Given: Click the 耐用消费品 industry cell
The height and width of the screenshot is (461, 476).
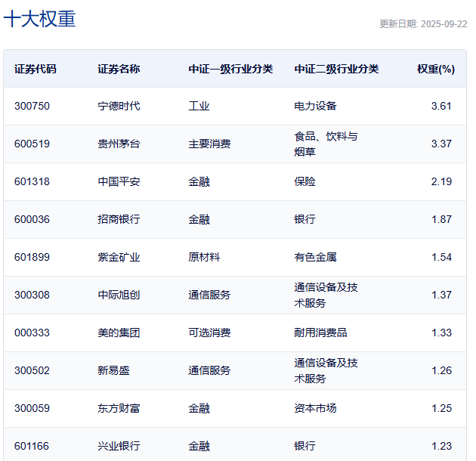Looking at the screenshot, I should click(x=320, y=333).
